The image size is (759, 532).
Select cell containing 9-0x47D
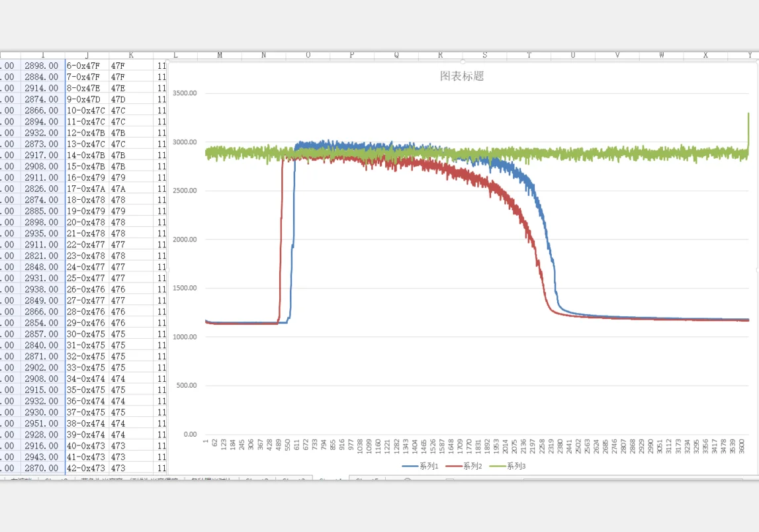[87, 99]
